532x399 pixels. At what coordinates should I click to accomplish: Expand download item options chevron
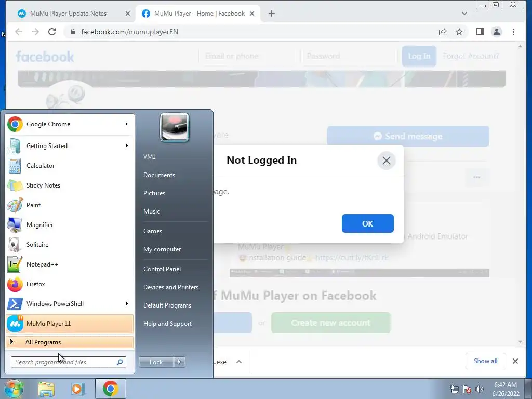coord(239,362)
